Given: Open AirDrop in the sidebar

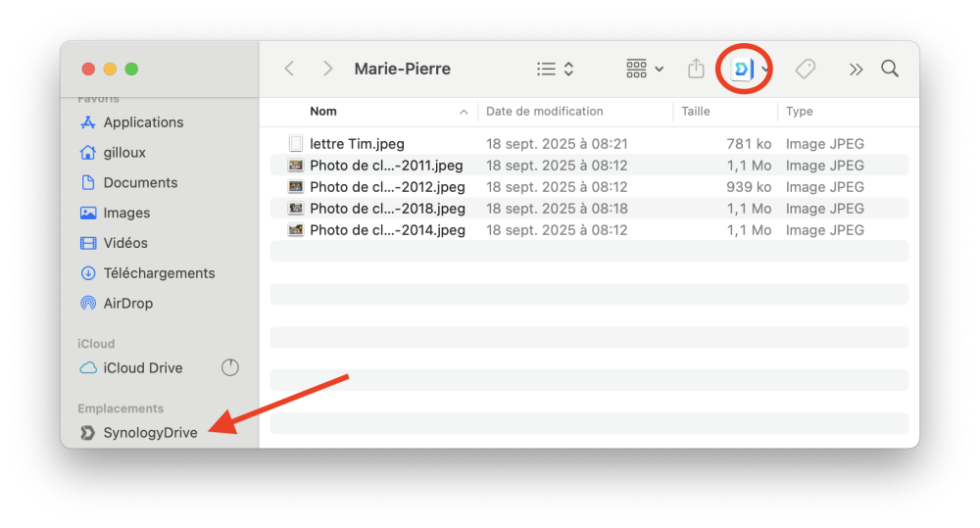Looking at the screenshot, I should [x=128, y=304].
